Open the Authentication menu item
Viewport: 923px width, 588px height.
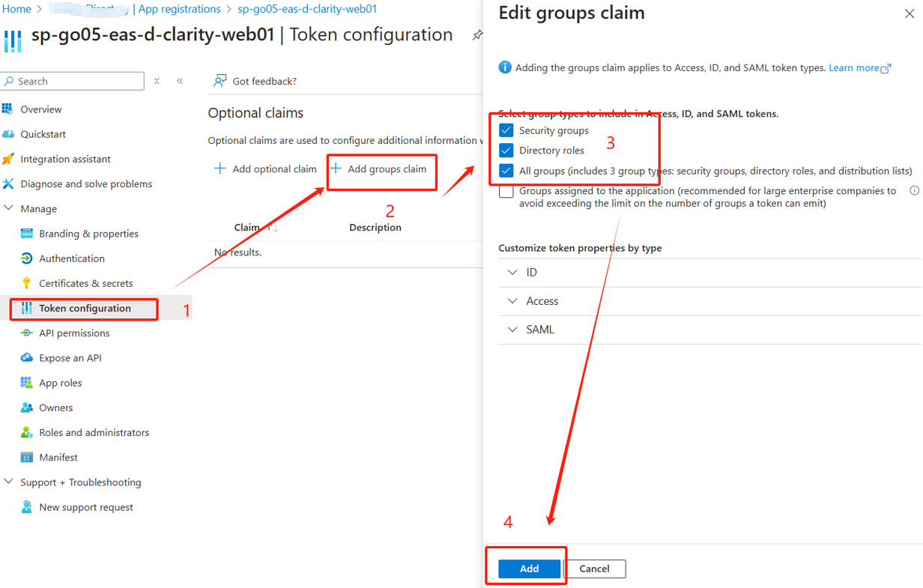pos(71,258)
